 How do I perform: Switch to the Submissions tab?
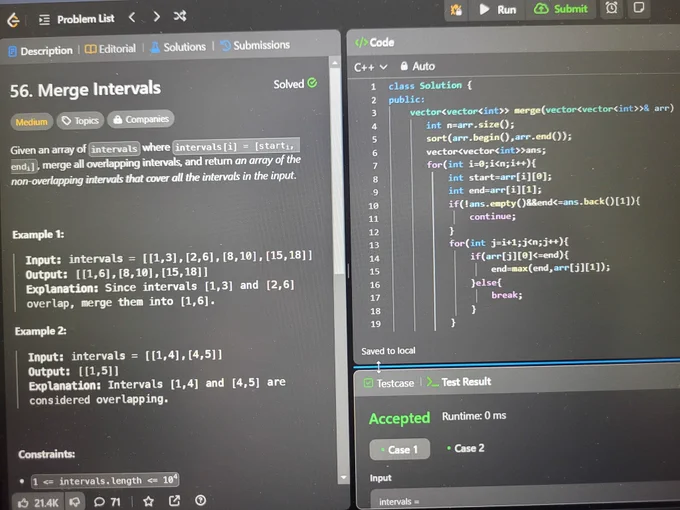pos(255,45)
